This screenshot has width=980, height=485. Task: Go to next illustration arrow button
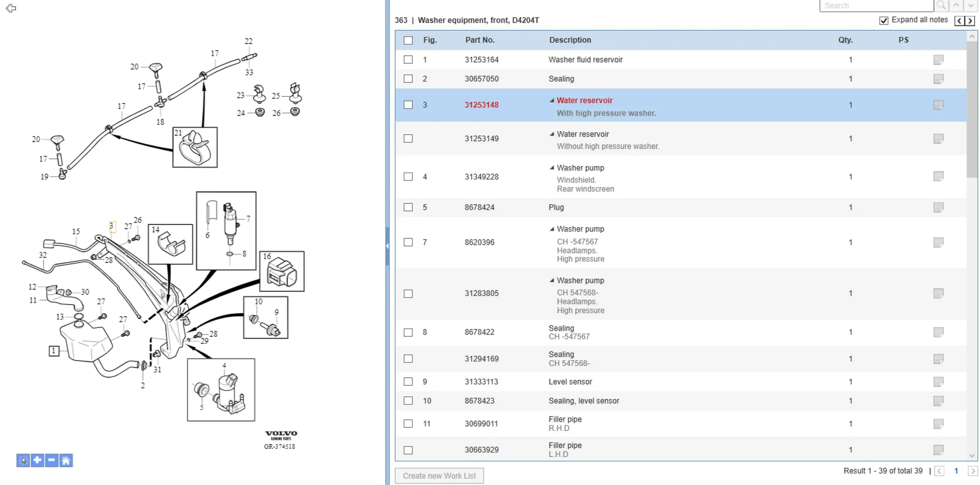(x=970, y=21)
